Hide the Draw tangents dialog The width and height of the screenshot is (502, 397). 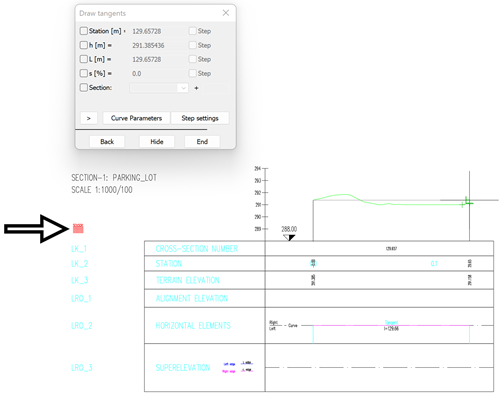click(157, 142)
